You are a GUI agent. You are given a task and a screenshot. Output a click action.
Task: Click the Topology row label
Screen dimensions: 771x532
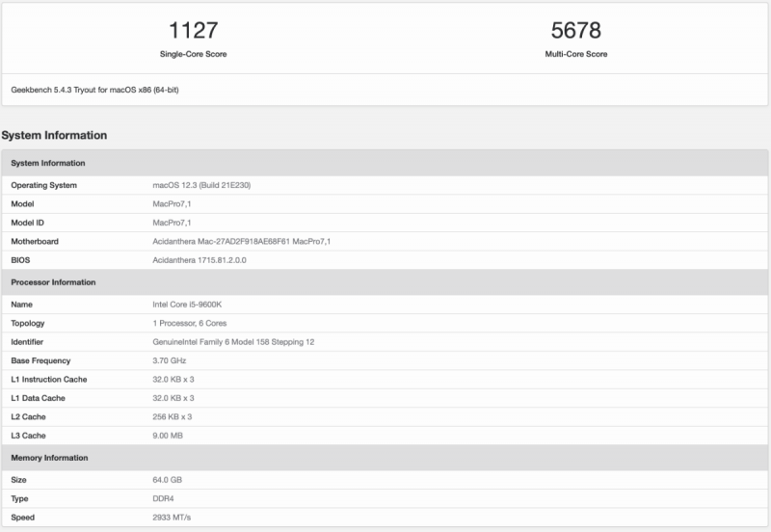(x=28, y=323)
